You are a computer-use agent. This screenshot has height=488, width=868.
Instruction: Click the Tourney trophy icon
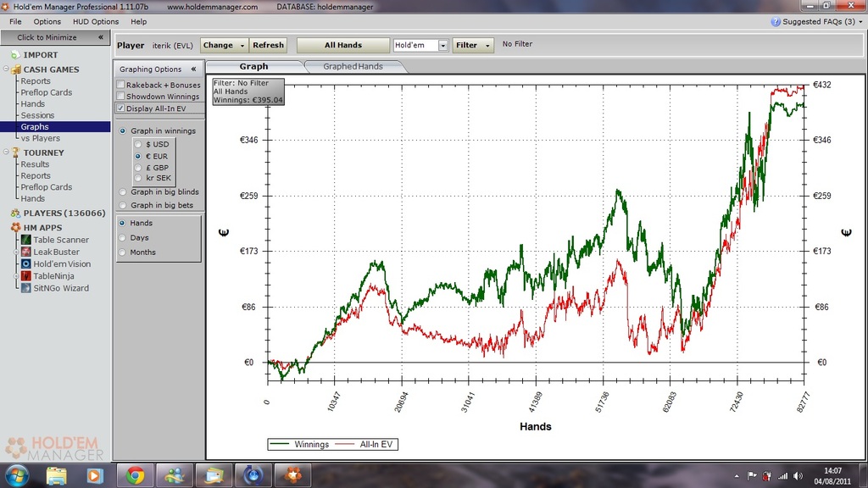[15, 152]
